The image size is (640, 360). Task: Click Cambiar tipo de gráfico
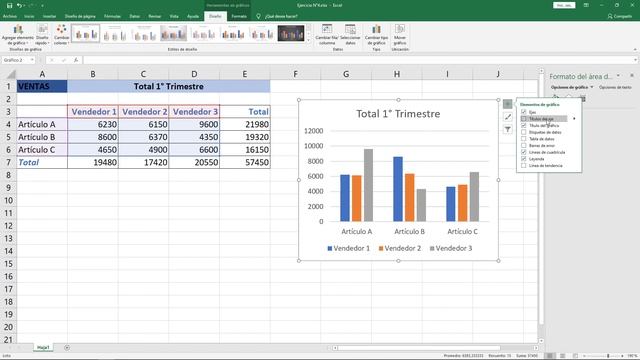tap(376, 35)
